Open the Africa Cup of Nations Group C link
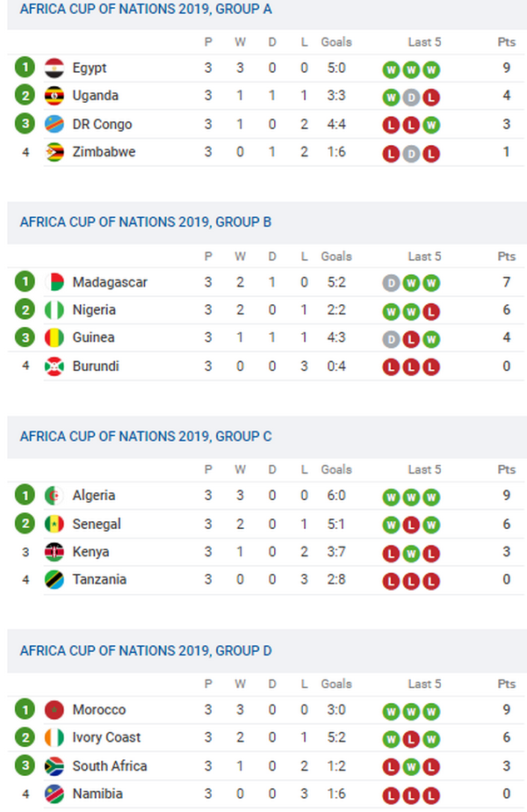Viewport: 527px width, 812px height. pos(146,436)
